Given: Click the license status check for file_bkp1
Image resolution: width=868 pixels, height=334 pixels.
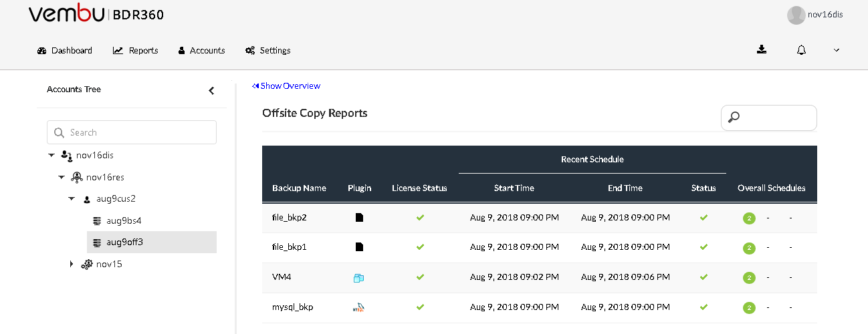Looking at the screenshot, I should (420, 246).
